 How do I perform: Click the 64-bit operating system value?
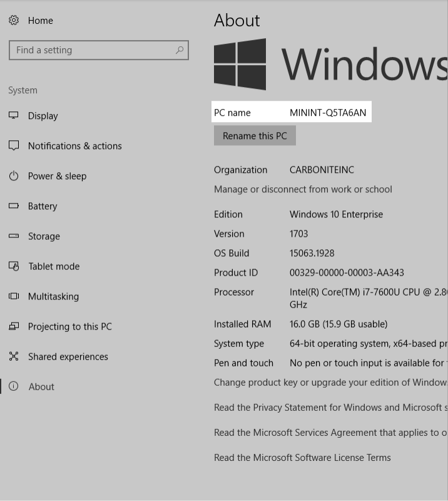(369, 343)
